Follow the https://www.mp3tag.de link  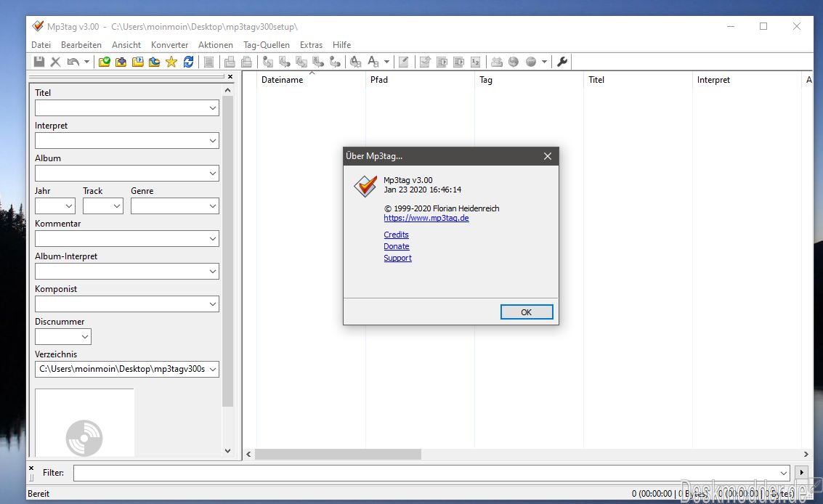[x=426, y=218]
